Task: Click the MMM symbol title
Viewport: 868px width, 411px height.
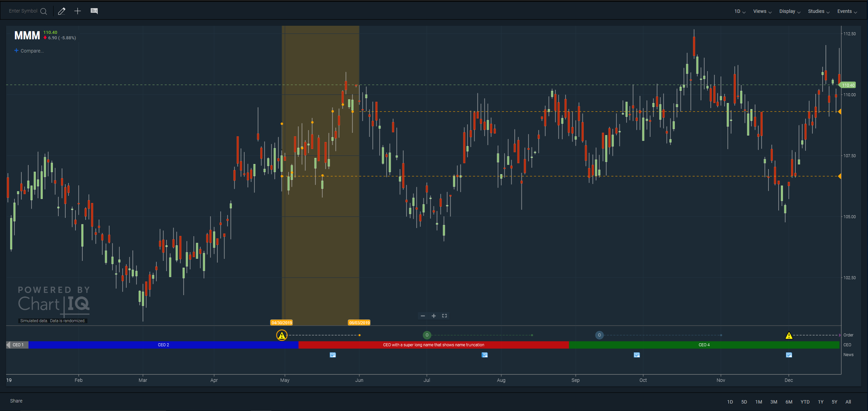Action: click(27, 35)
